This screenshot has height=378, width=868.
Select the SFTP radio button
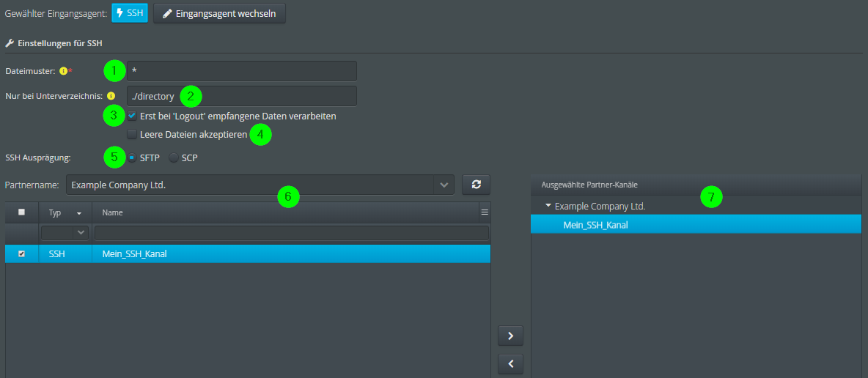tap(132, 157)
